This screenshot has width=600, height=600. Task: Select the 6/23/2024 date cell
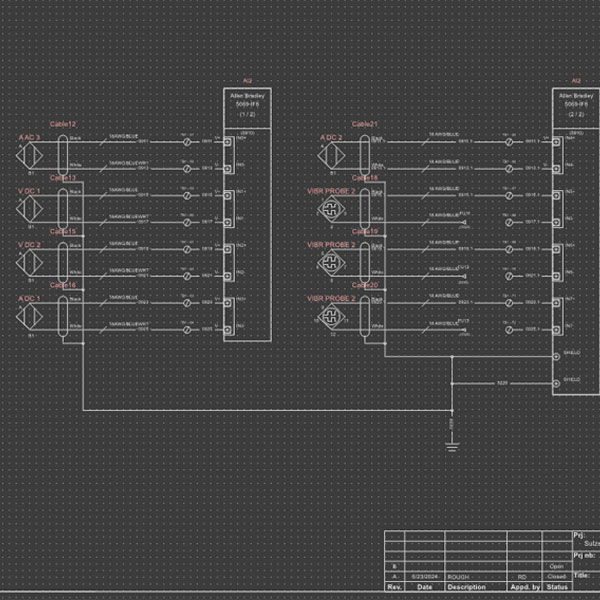424,577
